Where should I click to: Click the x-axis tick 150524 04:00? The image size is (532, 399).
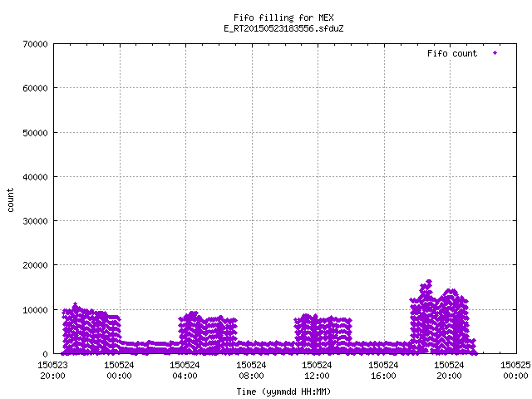tap(185, 371)
